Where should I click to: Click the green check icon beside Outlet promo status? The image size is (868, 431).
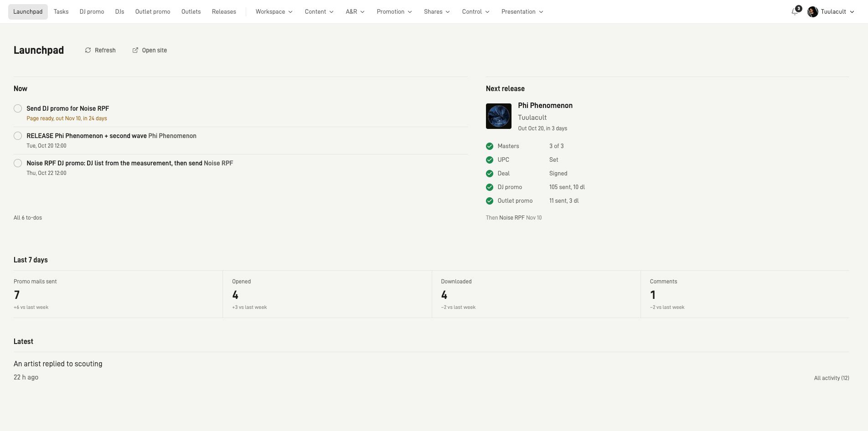pyautogui.click(x=490, y=201)
